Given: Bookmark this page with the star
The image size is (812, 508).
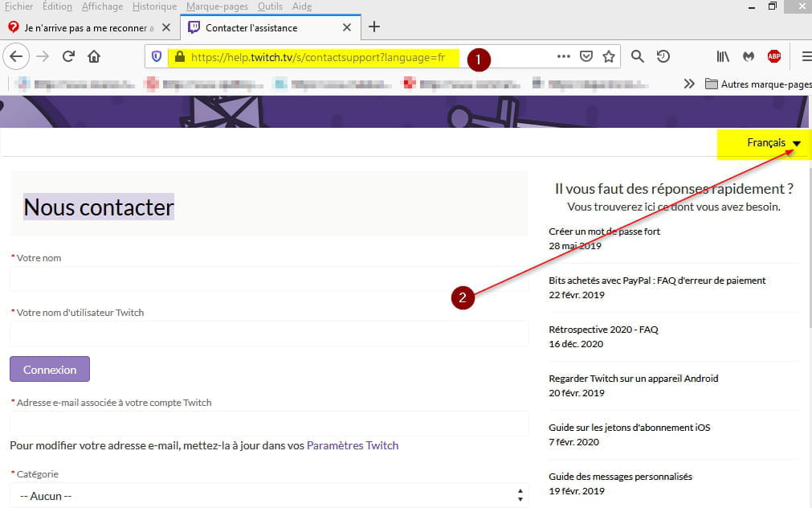Looking at the screenshot, I should point(609,56).
